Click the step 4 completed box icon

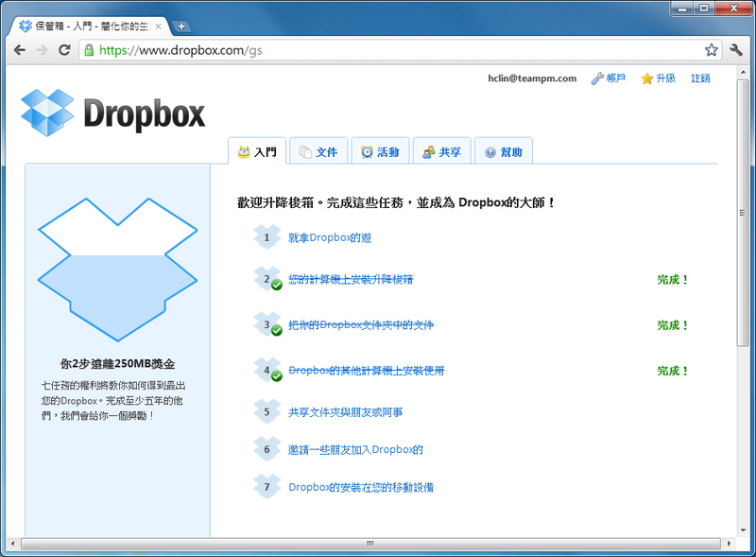(267, 370)
